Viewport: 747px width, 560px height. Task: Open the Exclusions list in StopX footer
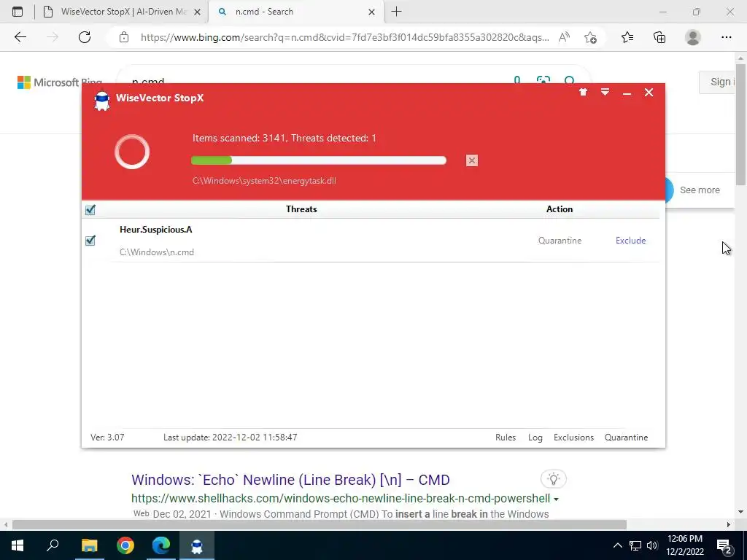click(x=573, y=437)
